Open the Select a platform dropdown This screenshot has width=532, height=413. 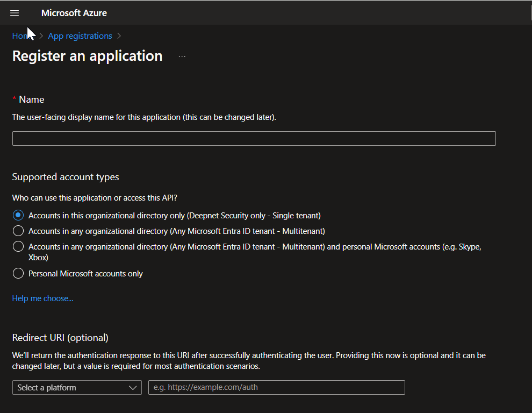tap(76, 388)
